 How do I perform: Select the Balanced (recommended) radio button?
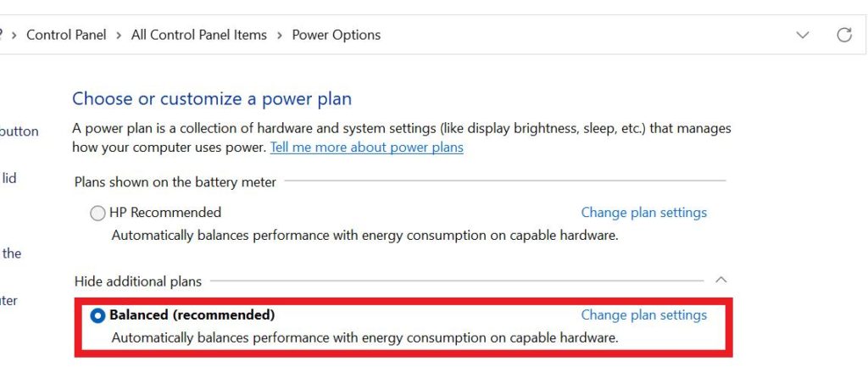point(97,315)
